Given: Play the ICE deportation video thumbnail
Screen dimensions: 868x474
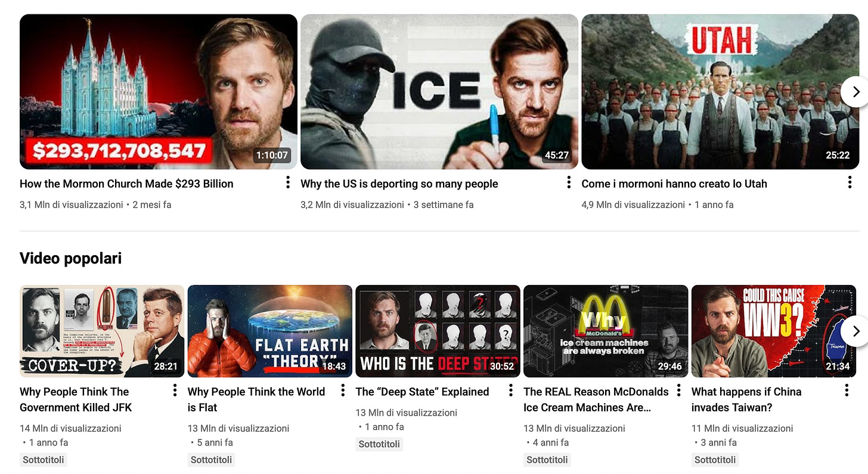Looking at the screenshot, I should (x=439, y=92).
